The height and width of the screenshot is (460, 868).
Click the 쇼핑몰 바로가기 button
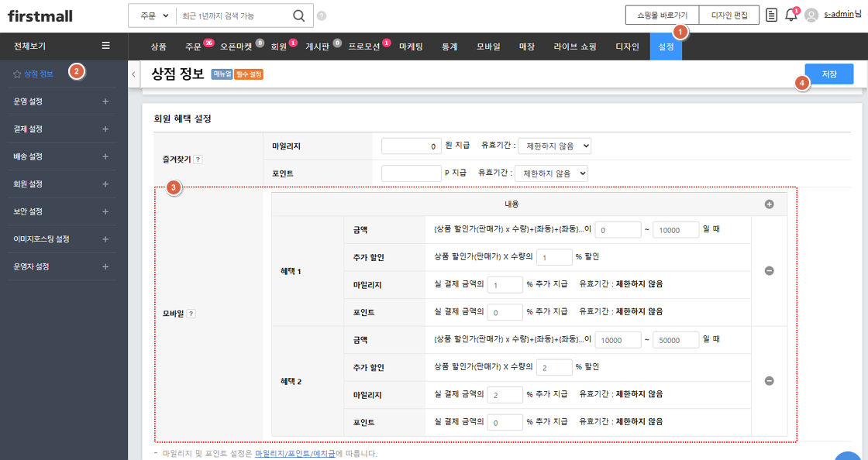point(661,15)
